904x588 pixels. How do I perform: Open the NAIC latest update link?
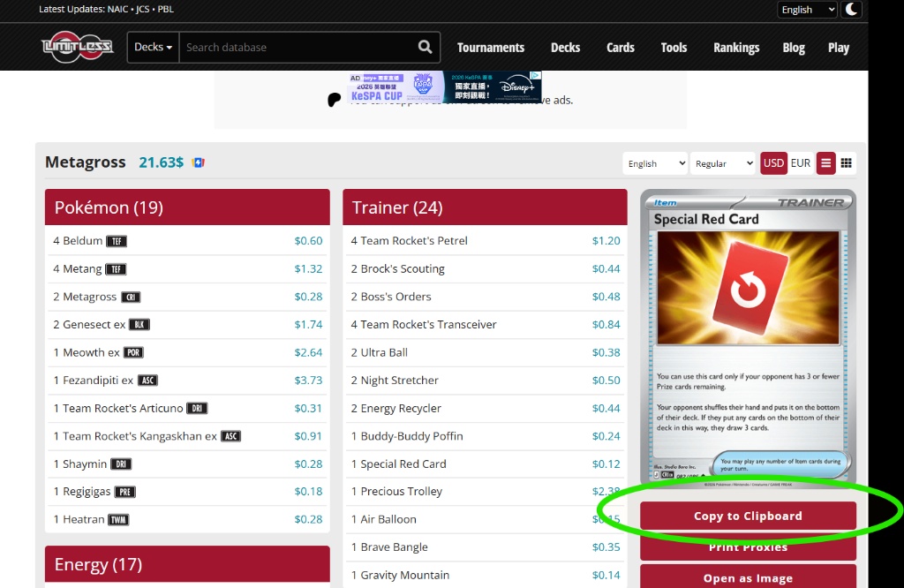[117, 9]
